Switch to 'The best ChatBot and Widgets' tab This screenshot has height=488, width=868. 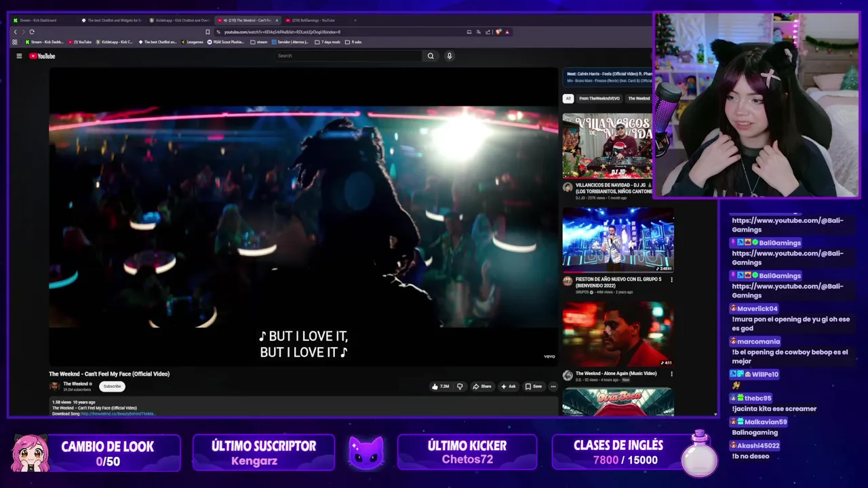click(x=111, y=20)
